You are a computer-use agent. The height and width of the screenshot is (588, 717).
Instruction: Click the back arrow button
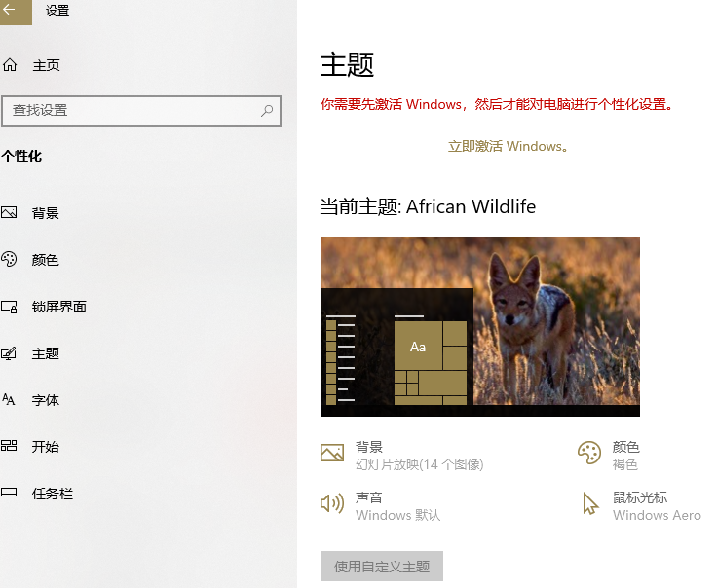coord(12,11)
